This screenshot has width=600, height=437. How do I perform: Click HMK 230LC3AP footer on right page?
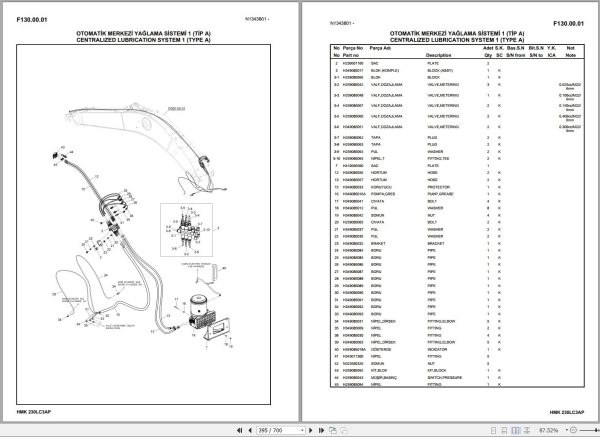point(567,412)
